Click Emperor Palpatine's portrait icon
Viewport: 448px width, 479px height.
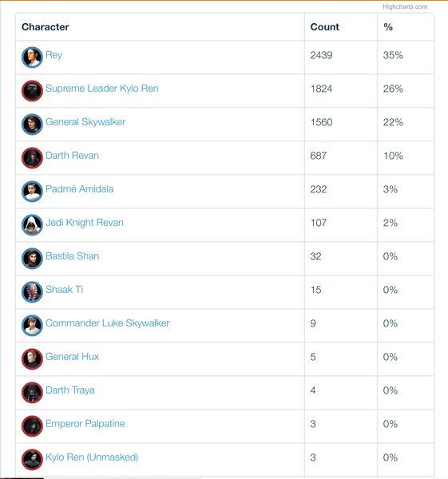(32, 426)
